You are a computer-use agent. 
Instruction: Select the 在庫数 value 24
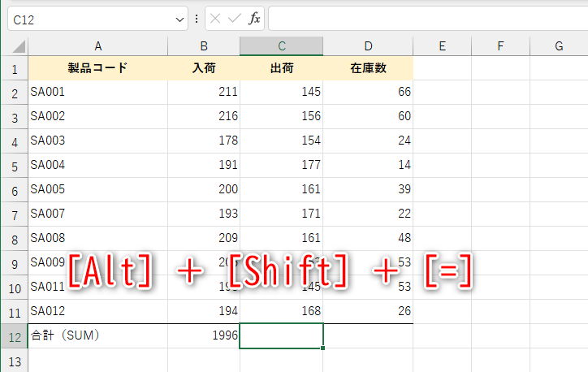click(368, 141)
